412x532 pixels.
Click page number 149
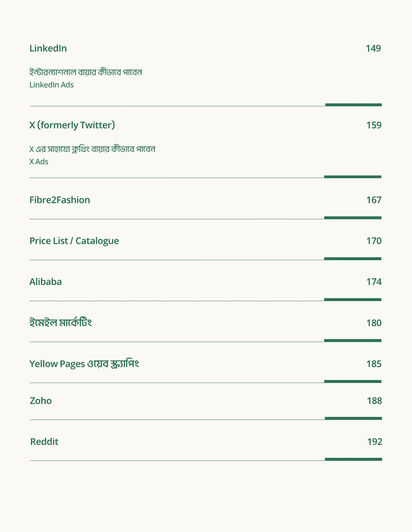coord(373,48)
